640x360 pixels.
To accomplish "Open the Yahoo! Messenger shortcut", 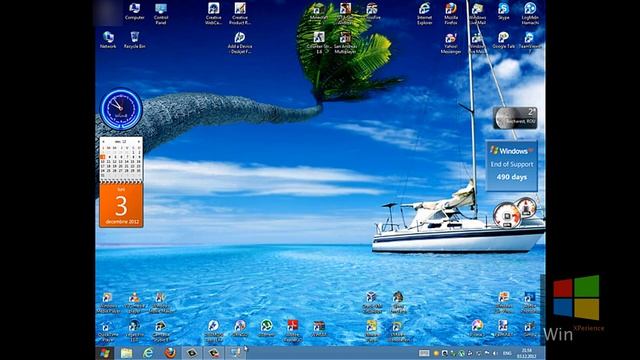I will click(451, 42).
